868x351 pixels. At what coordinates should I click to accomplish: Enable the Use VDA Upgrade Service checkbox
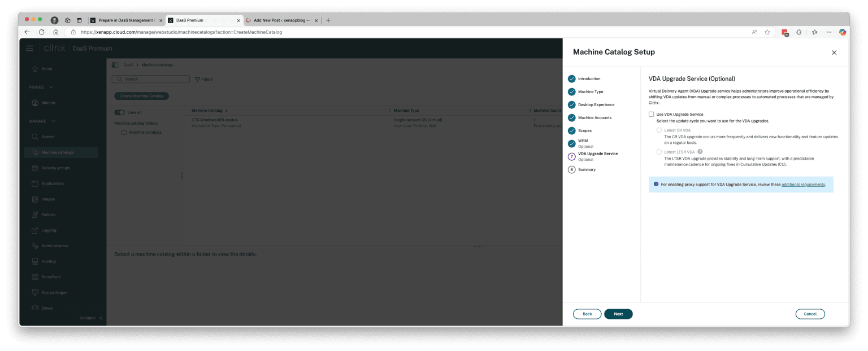click(651, 114)
